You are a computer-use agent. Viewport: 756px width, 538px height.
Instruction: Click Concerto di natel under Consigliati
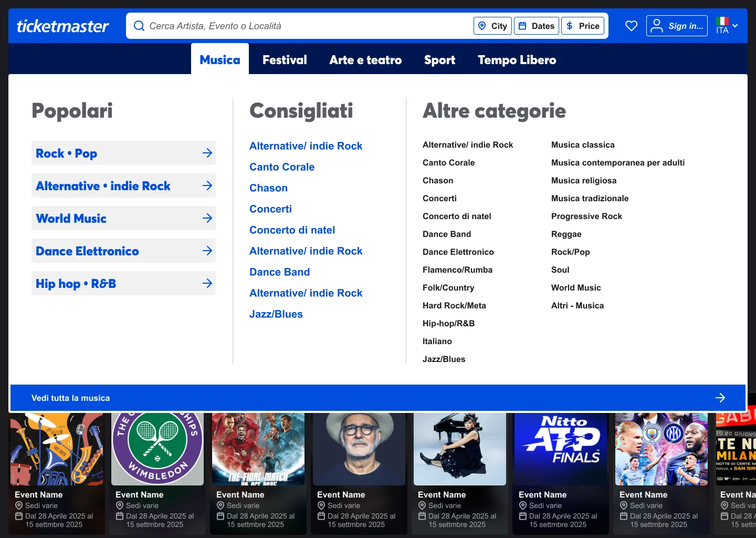[x=292, y=230]
